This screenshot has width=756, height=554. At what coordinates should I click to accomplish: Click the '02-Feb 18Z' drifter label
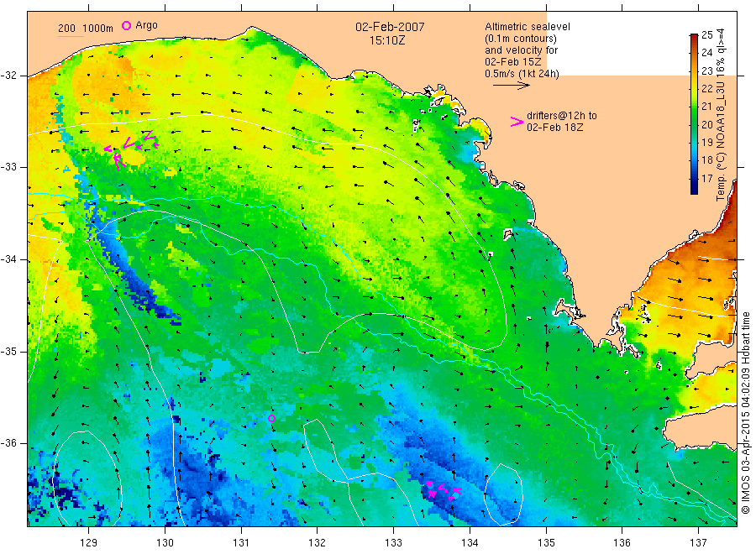pos(554,128)
